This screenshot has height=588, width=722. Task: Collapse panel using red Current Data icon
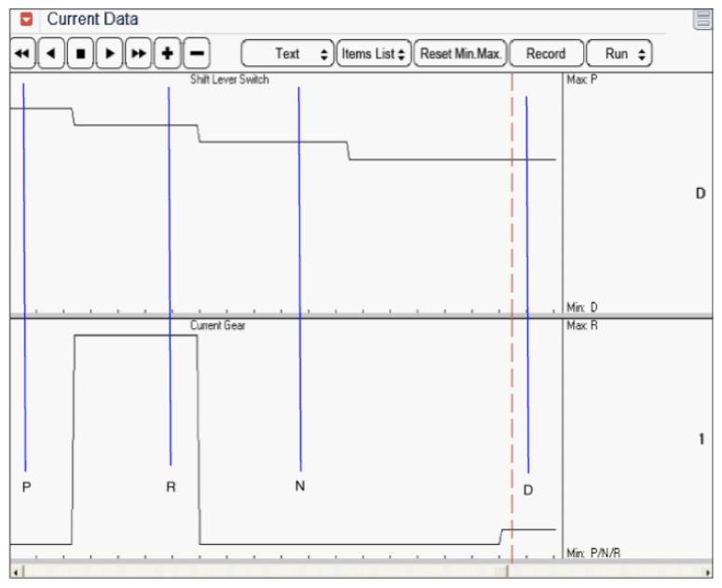coord(27,19)
